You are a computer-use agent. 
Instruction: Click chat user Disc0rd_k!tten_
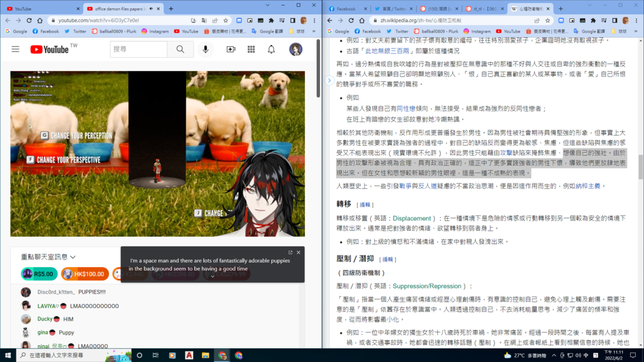point(56,292)
